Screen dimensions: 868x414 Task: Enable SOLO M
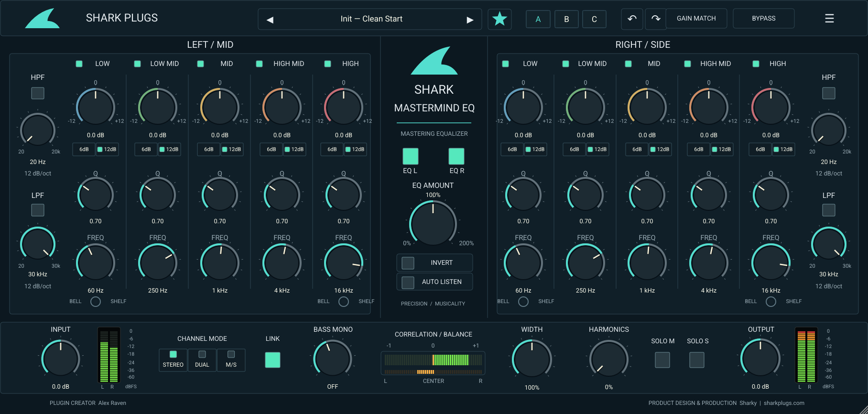pos(662,360)
